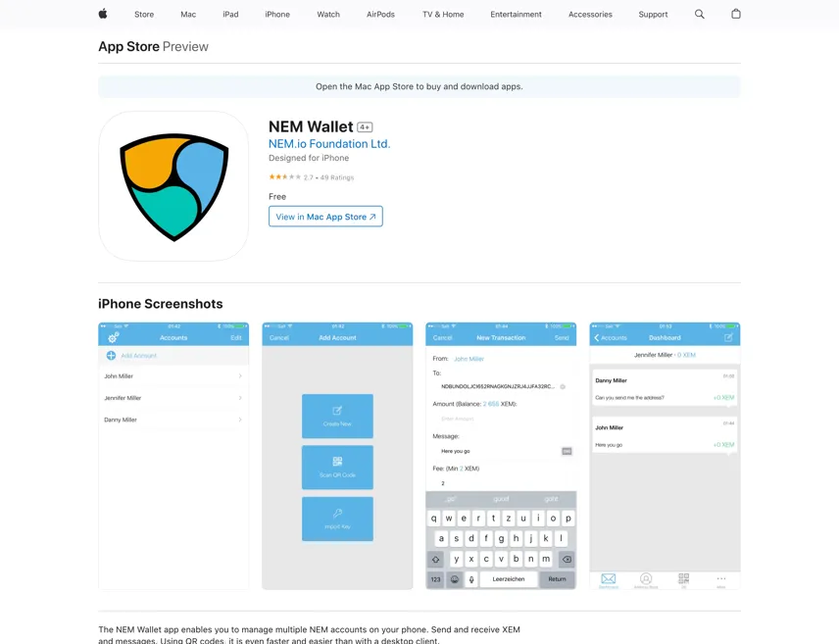Viewport: 839px width, 644px height.
Task: Open the Store menu
Action: point(144,15)
